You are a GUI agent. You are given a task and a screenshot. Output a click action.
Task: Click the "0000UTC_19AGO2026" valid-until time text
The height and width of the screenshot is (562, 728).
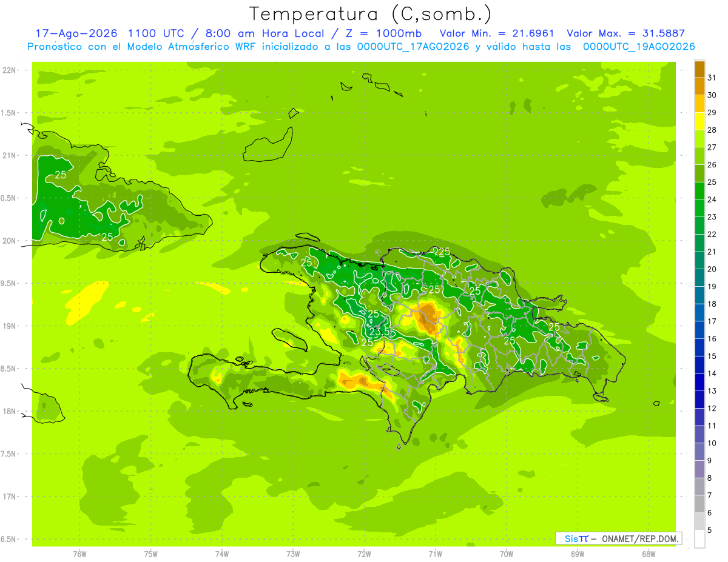639,47
